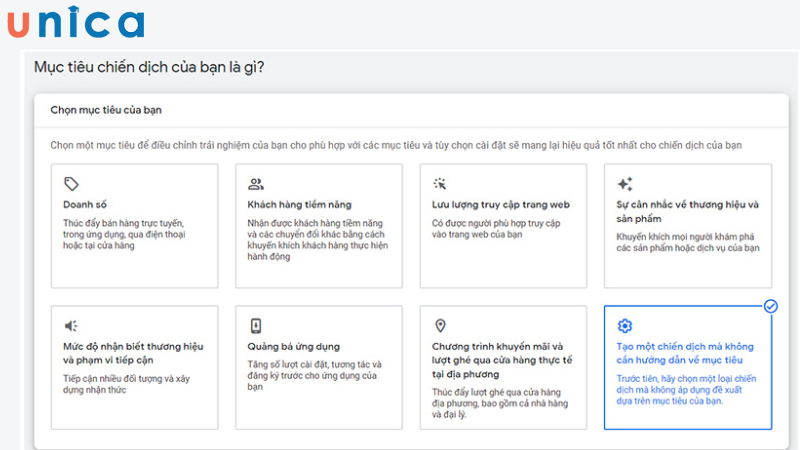Select the "Quảng bá ứng dụng" goal title

tap(292, 346)
